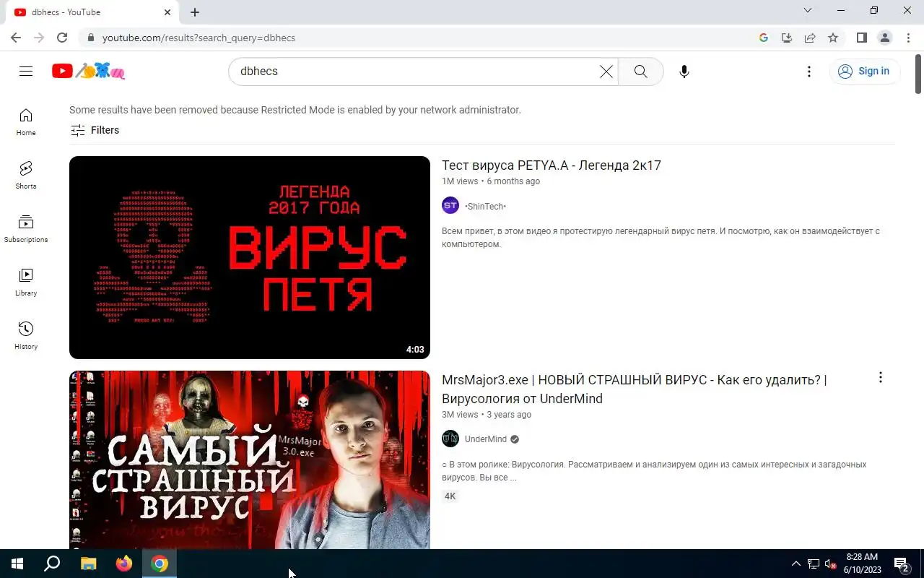Open the YouTube hamburger guide menu
This screenshot has width=924, height=578.
[x=26, y=71]
